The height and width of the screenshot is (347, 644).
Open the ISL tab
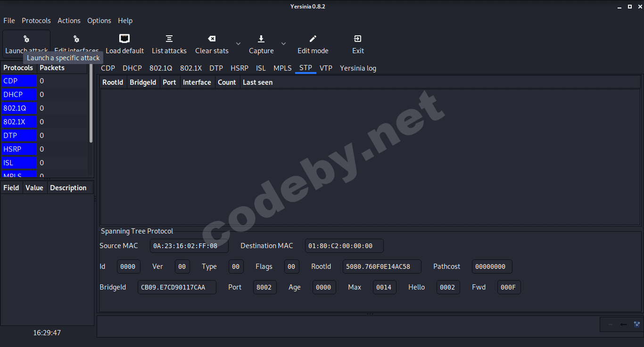coord(261,68)
